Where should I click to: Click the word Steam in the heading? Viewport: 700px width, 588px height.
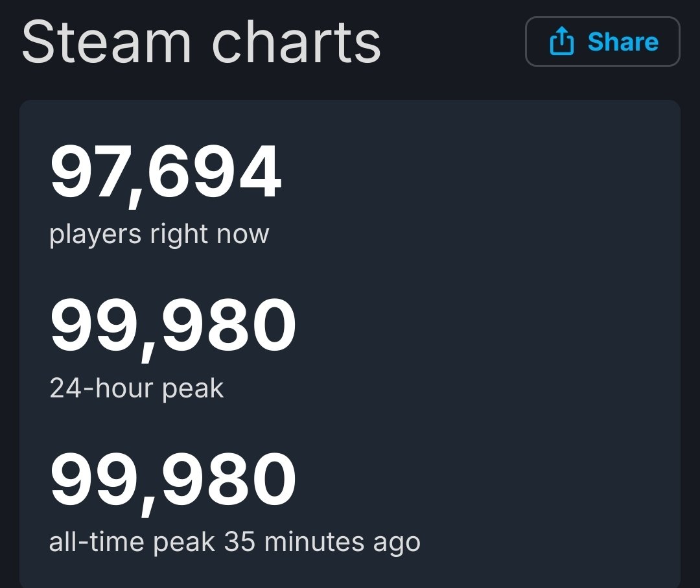tap(107, 42)
